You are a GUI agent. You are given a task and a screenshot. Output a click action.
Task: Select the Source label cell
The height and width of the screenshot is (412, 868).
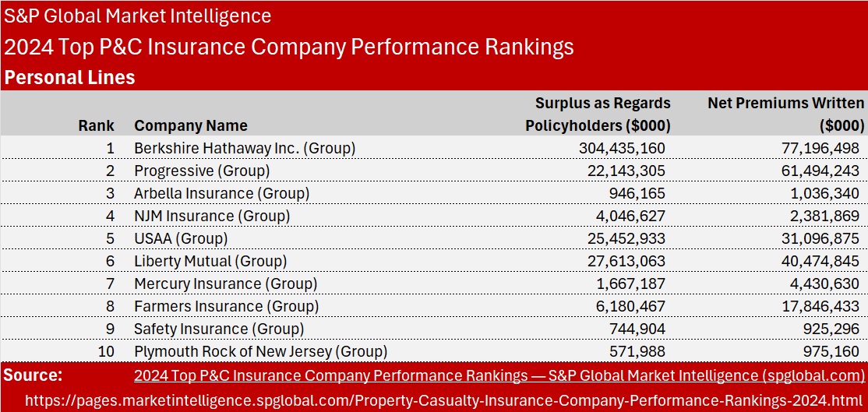tap(33, 375)
